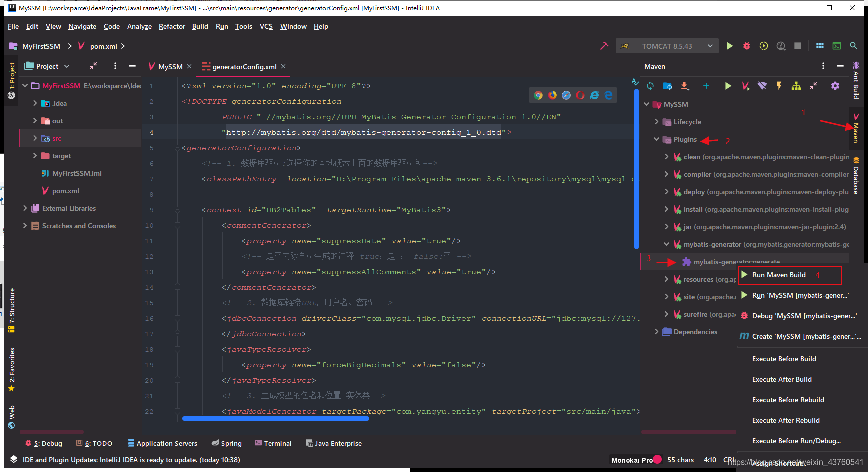Open Maven settings gear icon
The height and width of the screenshot is (472, 868).
click(835, 86)
